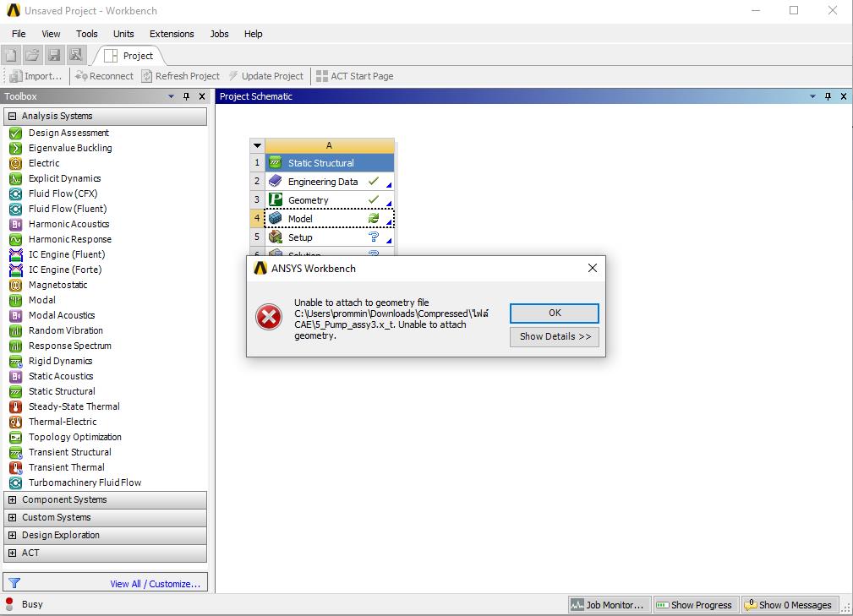
Task: Click the Transient Thermal icon
Action: (16, 467)
